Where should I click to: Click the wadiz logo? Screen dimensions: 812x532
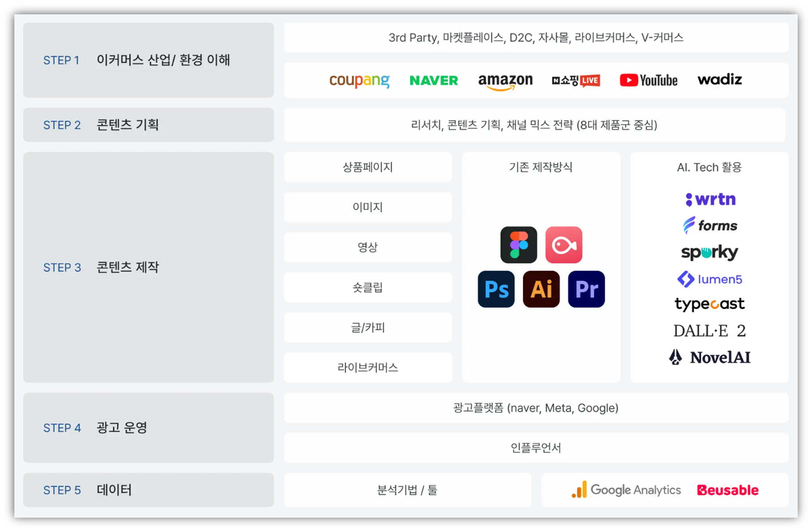(720, 80)
